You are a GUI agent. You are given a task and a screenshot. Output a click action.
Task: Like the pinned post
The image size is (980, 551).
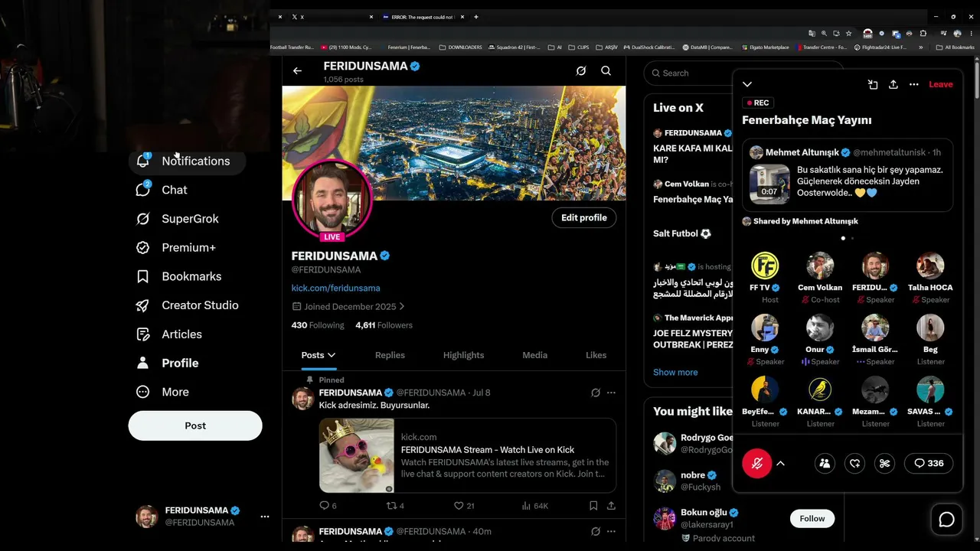pos(464,506)
